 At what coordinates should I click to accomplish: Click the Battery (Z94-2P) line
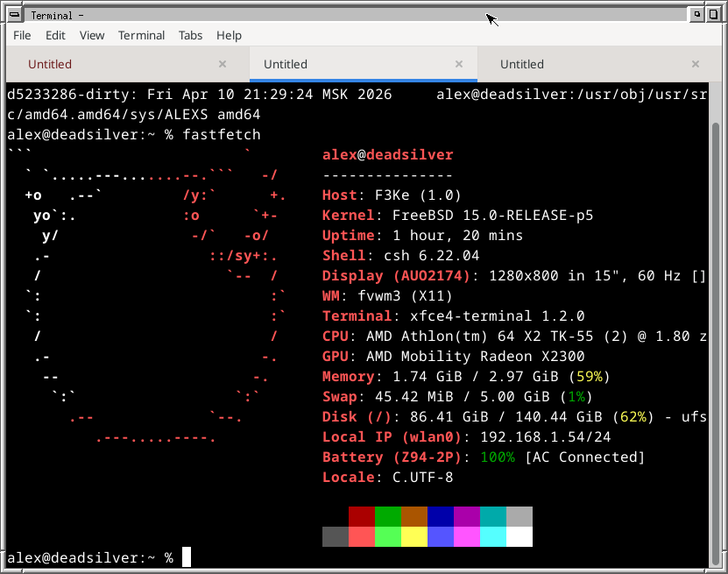[x=484, y=457]
